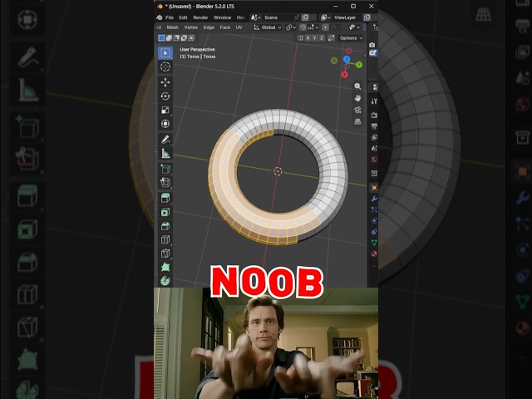Open the Object properties tab
532x399 pixels.
click(374, 187)
